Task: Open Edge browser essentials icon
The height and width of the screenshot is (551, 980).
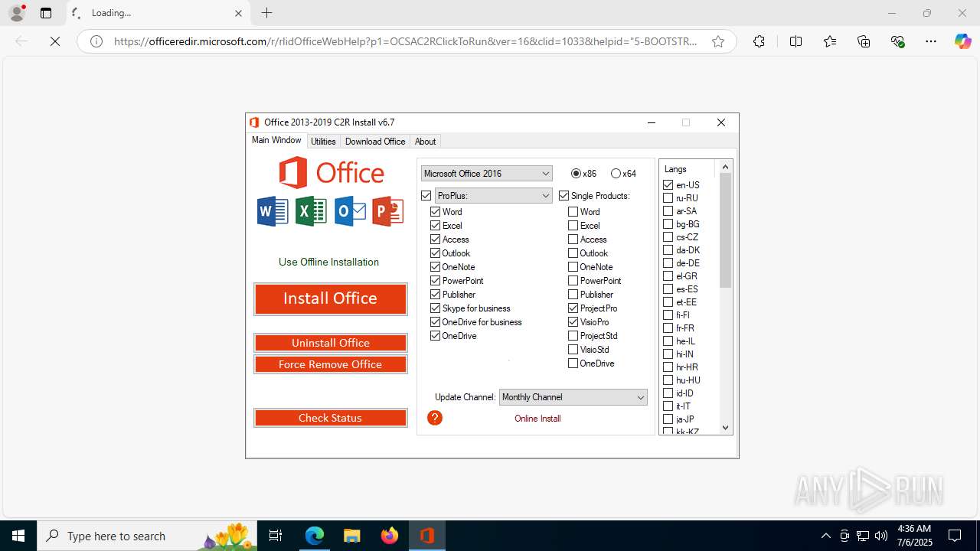Action: tap(898, 41)
